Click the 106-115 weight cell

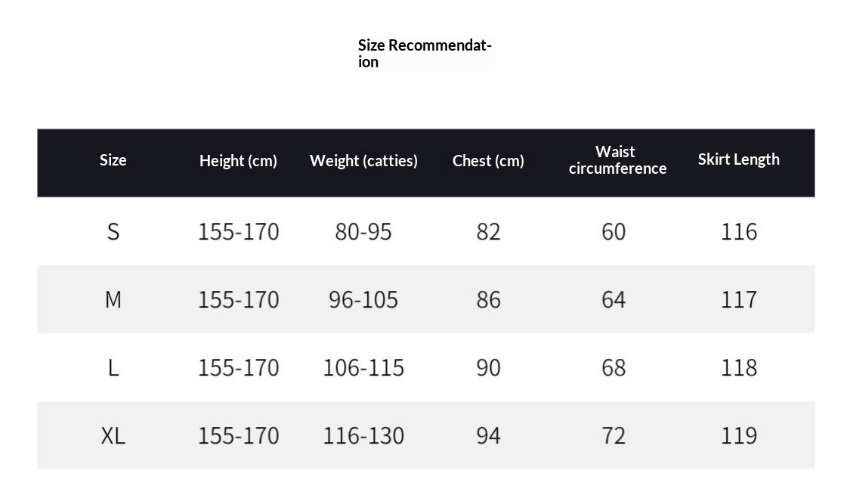(363, 368)
